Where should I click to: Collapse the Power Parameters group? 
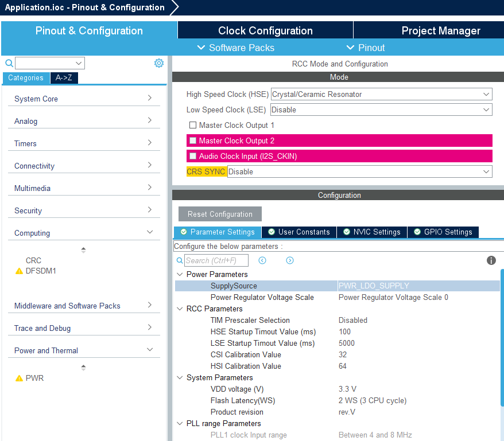(180, 274)
